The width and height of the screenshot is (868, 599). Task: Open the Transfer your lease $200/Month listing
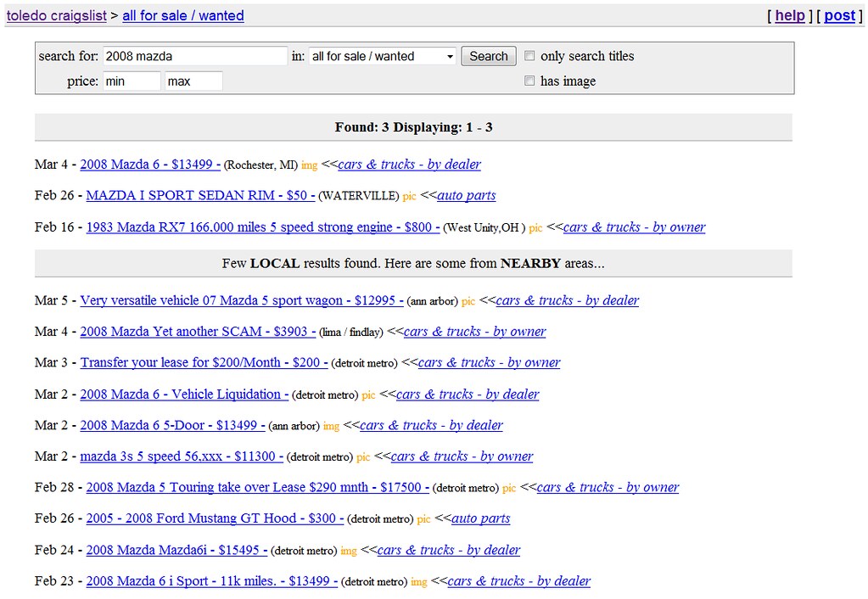203,362
